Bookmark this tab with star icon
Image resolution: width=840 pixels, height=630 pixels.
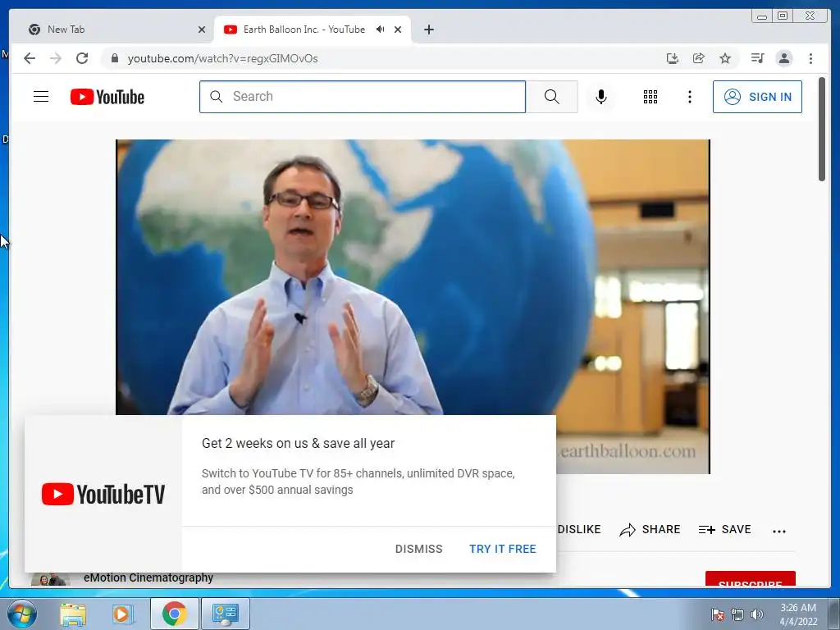pyautogui.click(x=725, y=58)
